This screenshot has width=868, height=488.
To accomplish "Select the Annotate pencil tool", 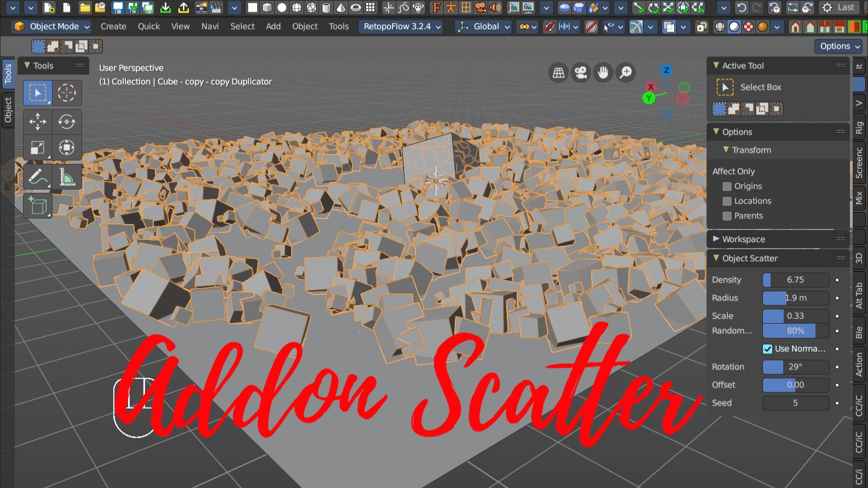I will (37, 177).
